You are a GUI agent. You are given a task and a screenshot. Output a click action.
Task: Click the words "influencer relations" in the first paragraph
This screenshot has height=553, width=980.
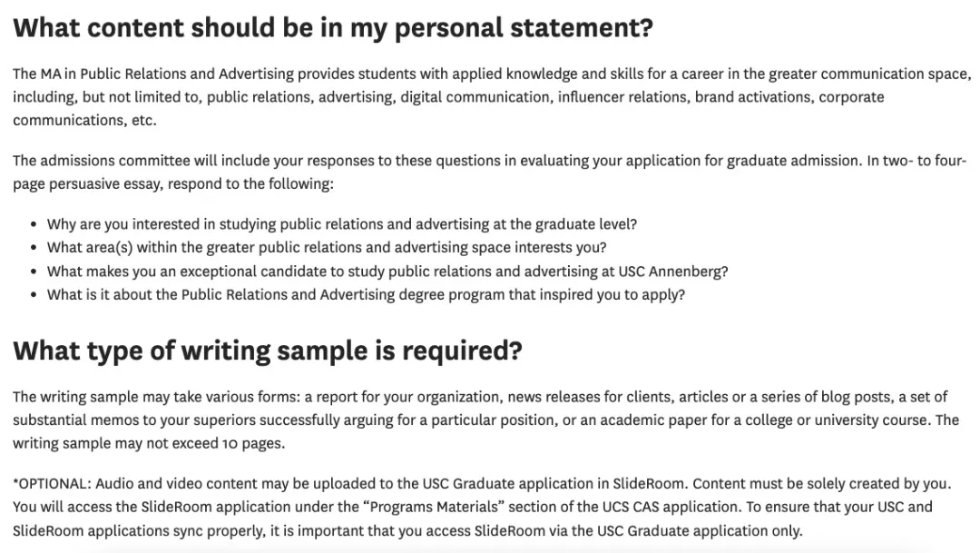tap(622, 96)
